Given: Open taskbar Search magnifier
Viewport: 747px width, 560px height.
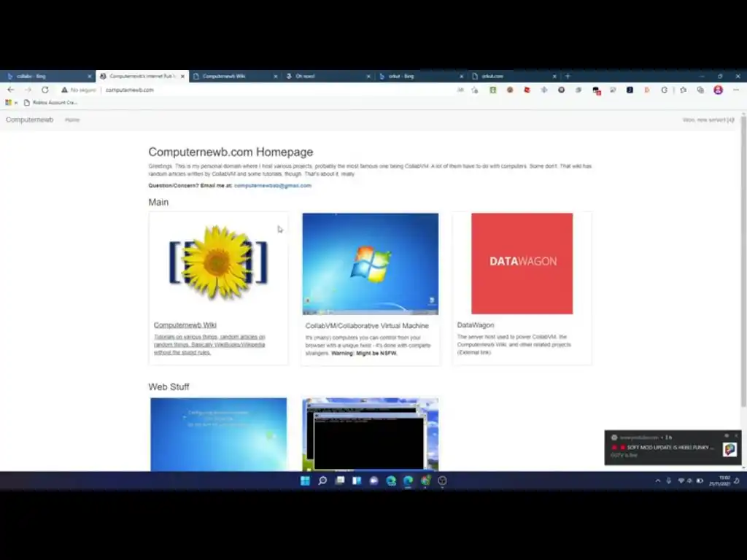Looking at the screenshot, I should click(322, 481).
